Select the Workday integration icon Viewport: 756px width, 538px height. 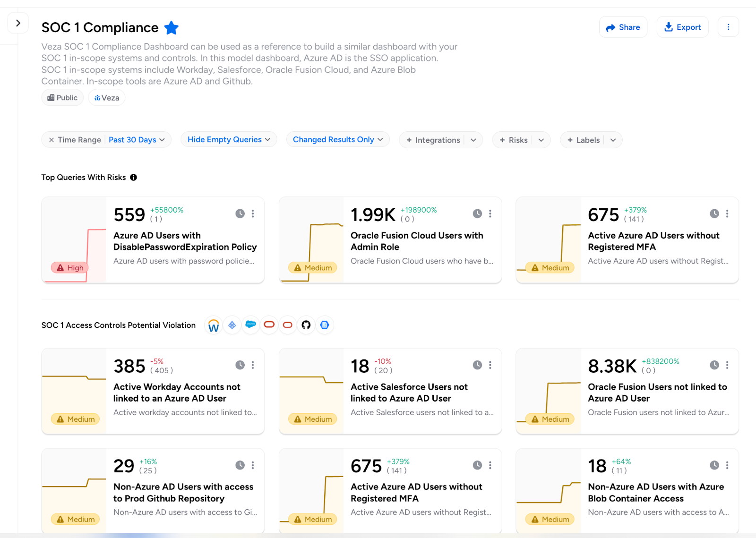214,325
